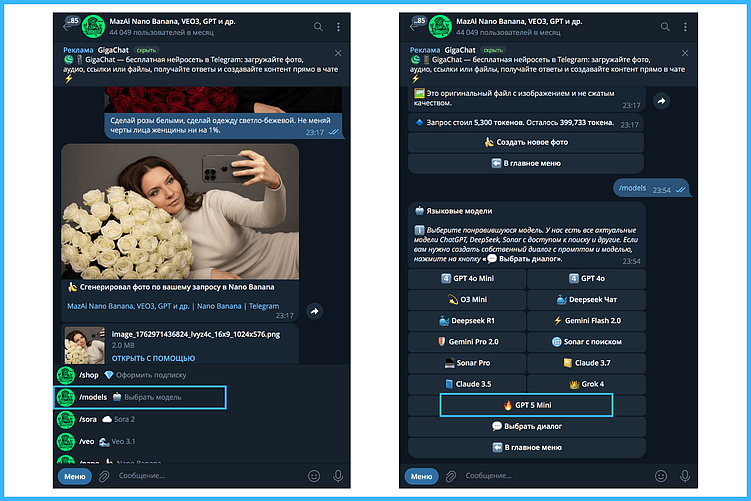Click the Сделай розы белыми prompt message
This screenshot has width=751, height=501.
224,126
